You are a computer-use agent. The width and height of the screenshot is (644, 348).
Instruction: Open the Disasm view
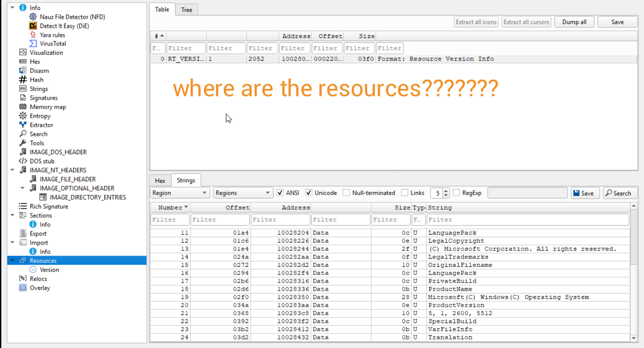[x=40, y=70]
